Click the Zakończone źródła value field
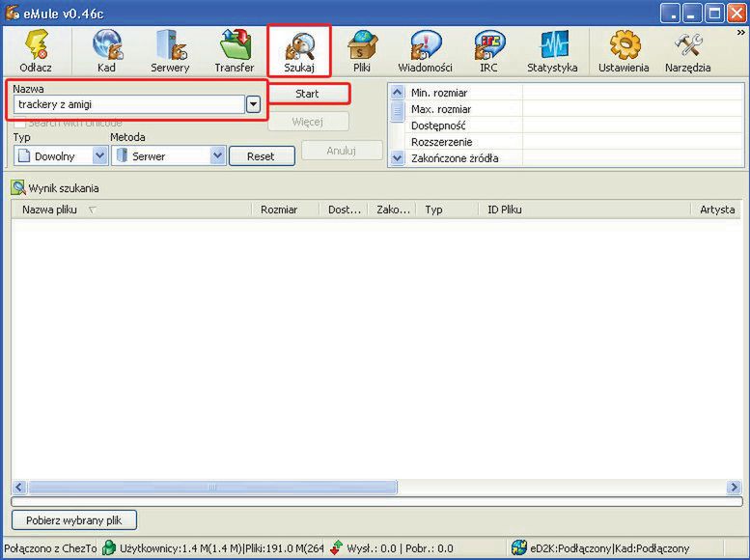Viewport: 750px width, 560px height. click(x=632, y=158)
